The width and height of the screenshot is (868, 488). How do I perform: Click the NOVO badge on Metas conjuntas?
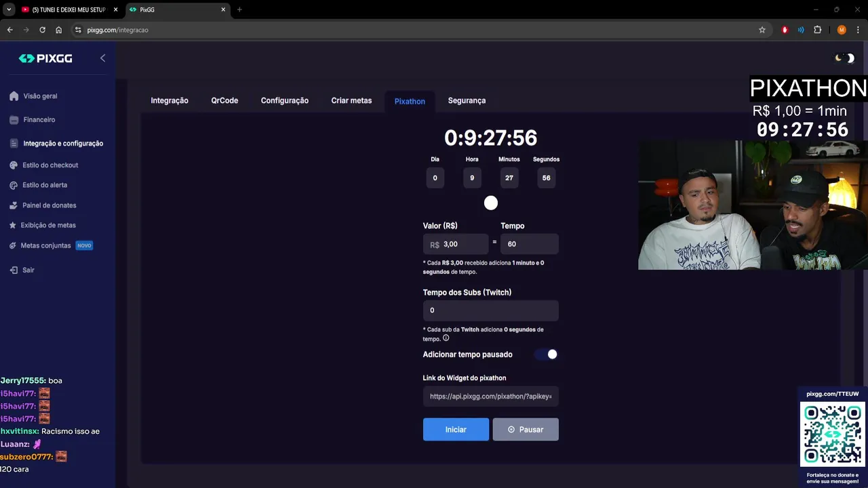[x=84, y=245]
